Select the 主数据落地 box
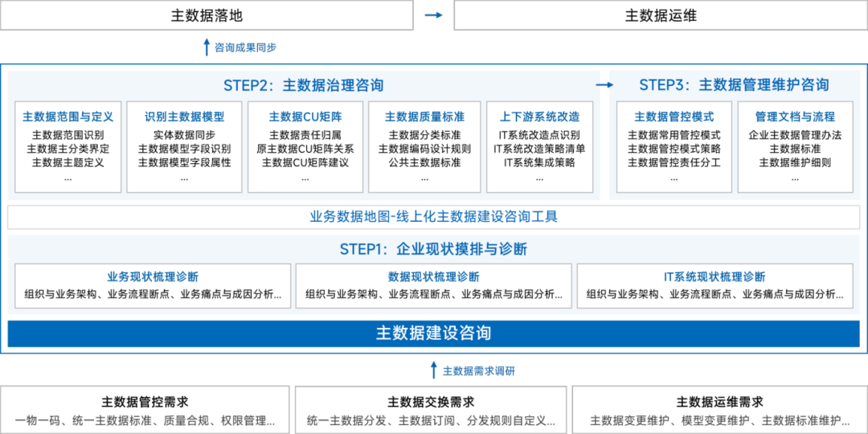The height and width of the screenshot is (434, 868). click(207, 15)
